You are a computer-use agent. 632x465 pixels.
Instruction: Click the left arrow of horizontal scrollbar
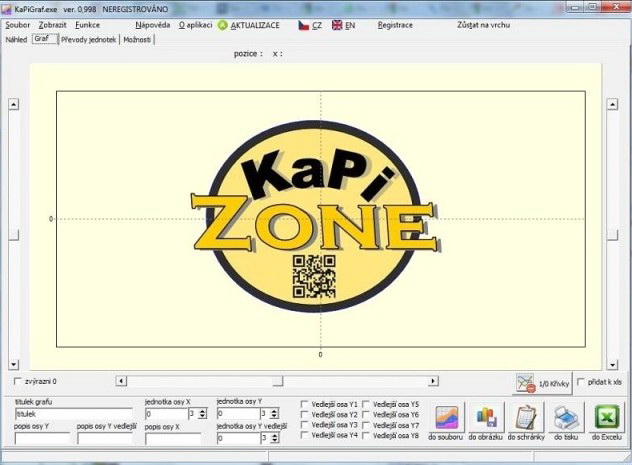point(121,381)
